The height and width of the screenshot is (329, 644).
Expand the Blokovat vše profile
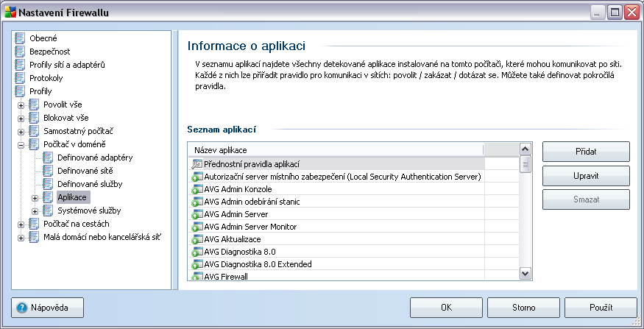21,118
